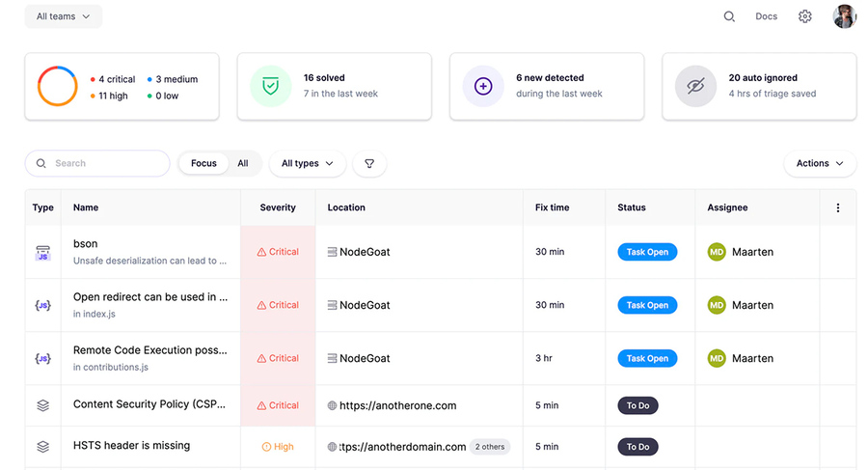Click the search magnifier icon in header
868x470 pixels.
(729, 16)
